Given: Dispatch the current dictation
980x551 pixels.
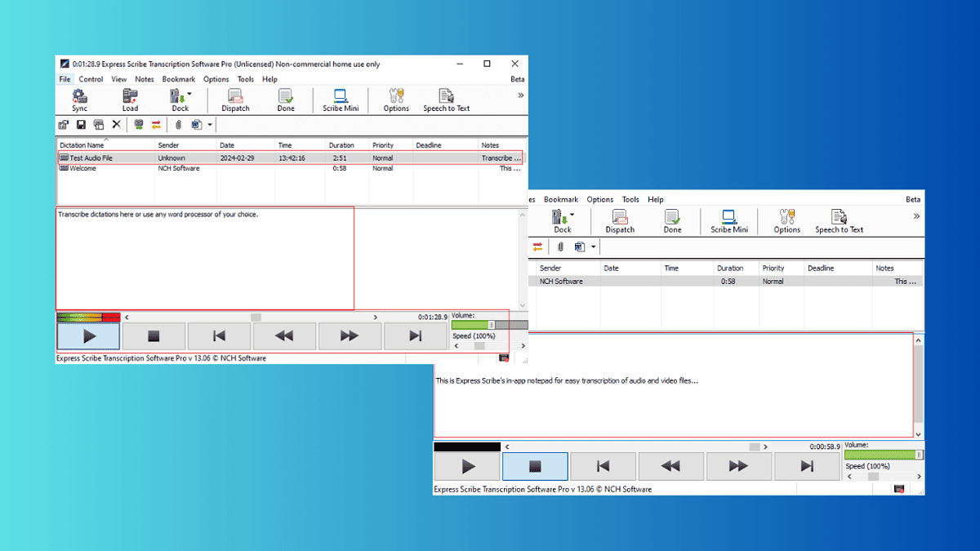Looking at the screenshot, I should [235, 99].
